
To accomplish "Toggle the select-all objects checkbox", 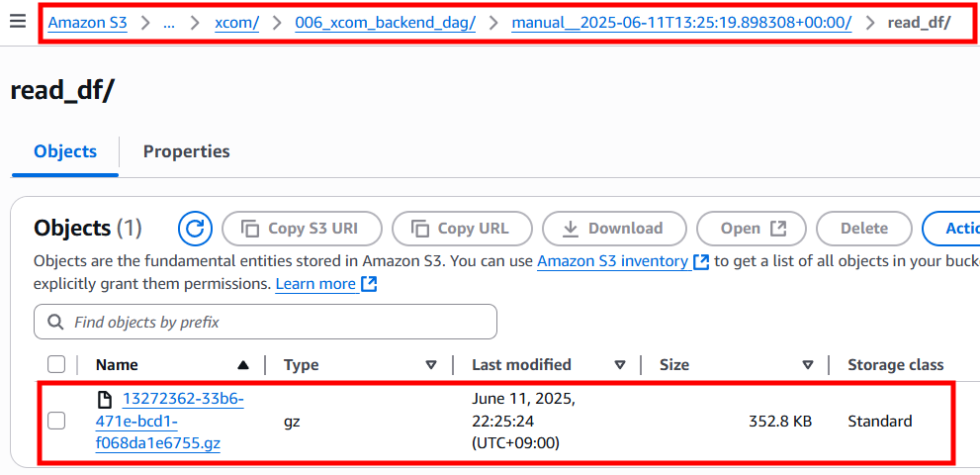I will pyautogui.click(x=56, y=364).
